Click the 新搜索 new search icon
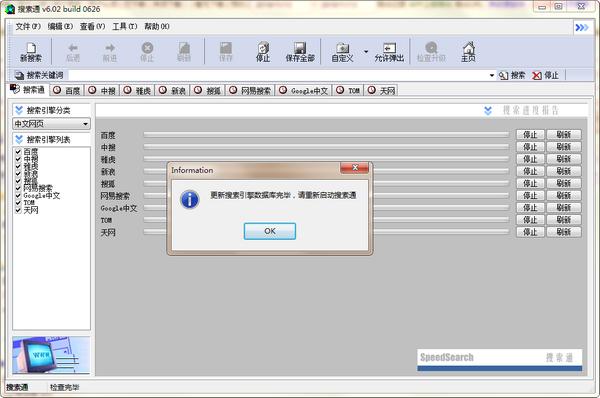Screen dimensions: 600x398 tap(31, 48)
